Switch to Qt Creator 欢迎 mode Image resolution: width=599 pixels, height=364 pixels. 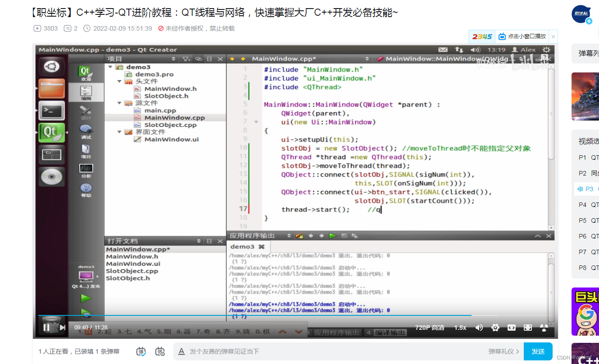(x=86, y=74)
